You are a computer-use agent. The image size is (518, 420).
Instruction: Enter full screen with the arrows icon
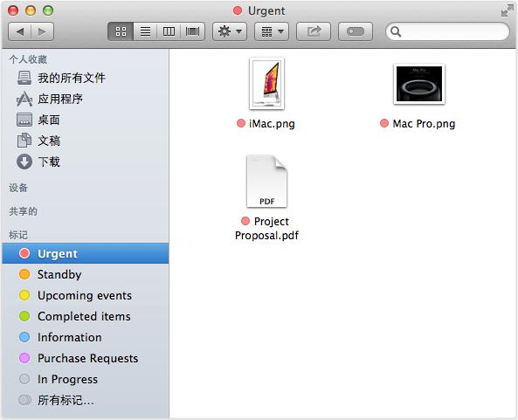point(508,10)
